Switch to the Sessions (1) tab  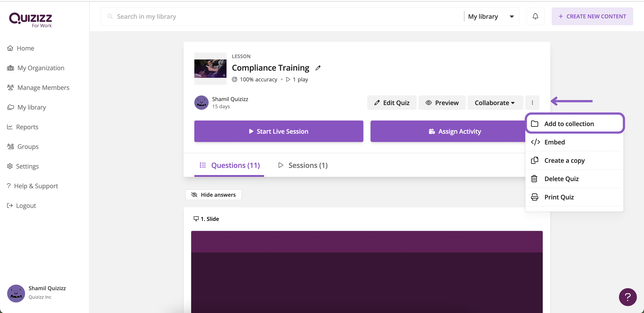pos(303,165)
